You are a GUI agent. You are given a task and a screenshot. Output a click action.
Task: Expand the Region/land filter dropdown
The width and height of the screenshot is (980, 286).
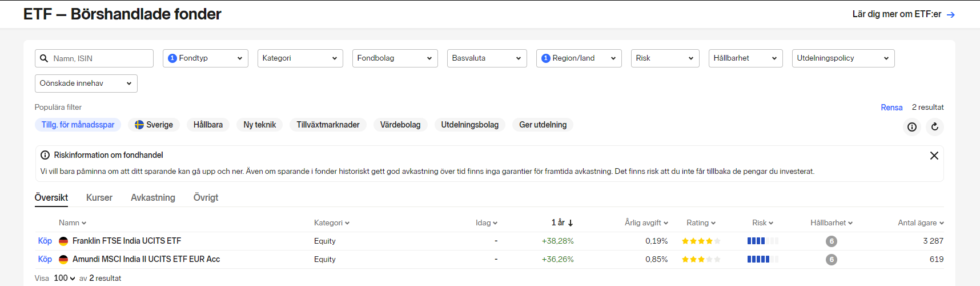point(579,58)
